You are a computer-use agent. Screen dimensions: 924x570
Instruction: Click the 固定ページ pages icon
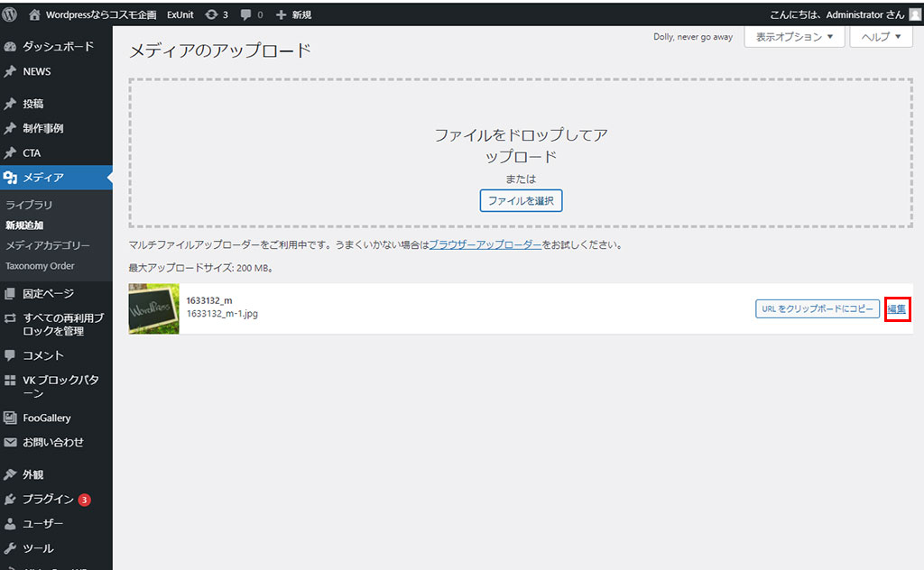coord(11,293)
